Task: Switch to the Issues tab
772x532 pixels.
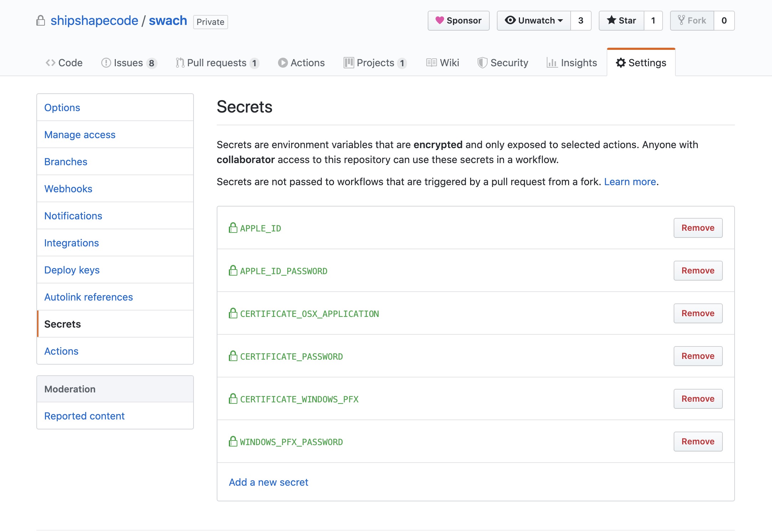Action: 128,63
